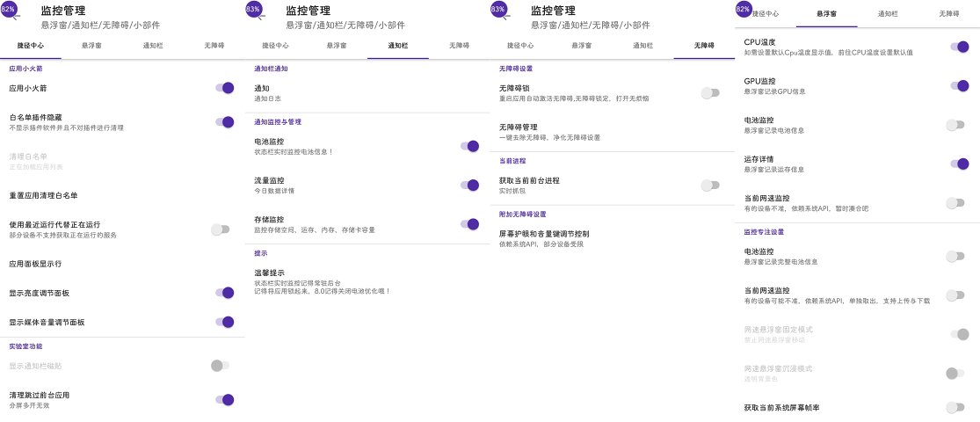980x422 pixels.
Task: Switch to 捷径中心 tab on 无障碍 screen
Action: coord(520,46)
